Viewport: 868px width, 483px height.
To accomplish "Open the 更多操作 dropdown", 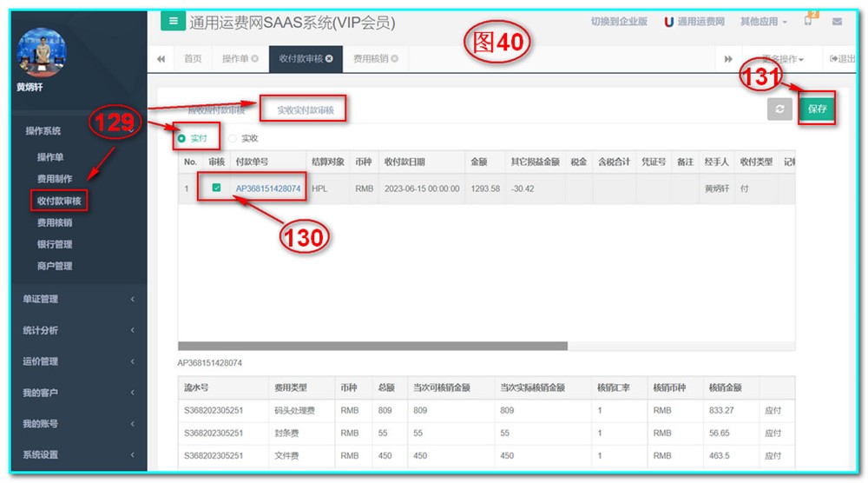I will [x=783, y=59].
